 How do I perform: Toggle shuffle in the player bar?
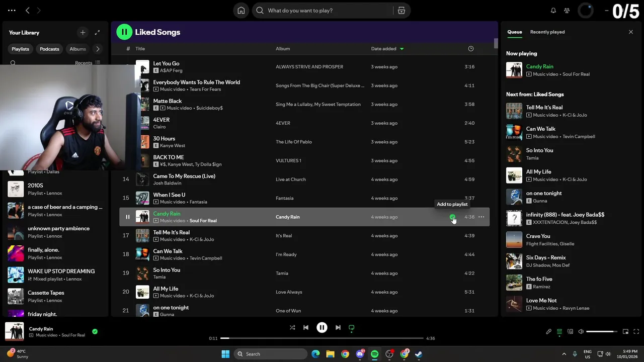(292, 327)
